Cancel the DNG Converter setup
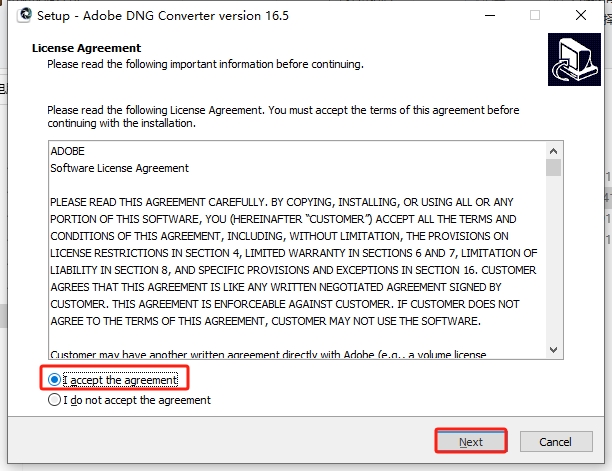The height and width of the screenshot is (471, 612). click(556, 441)
